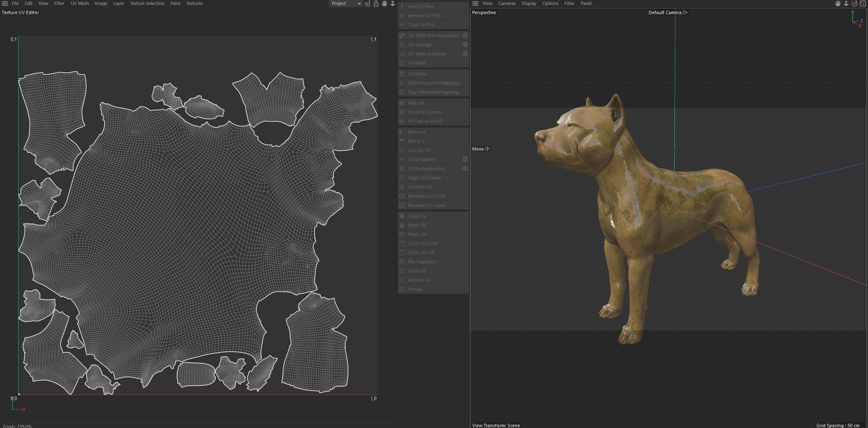Toggle the UV editor lock icon
Screen dimensions: 868x428
click(x=376, y=3)
